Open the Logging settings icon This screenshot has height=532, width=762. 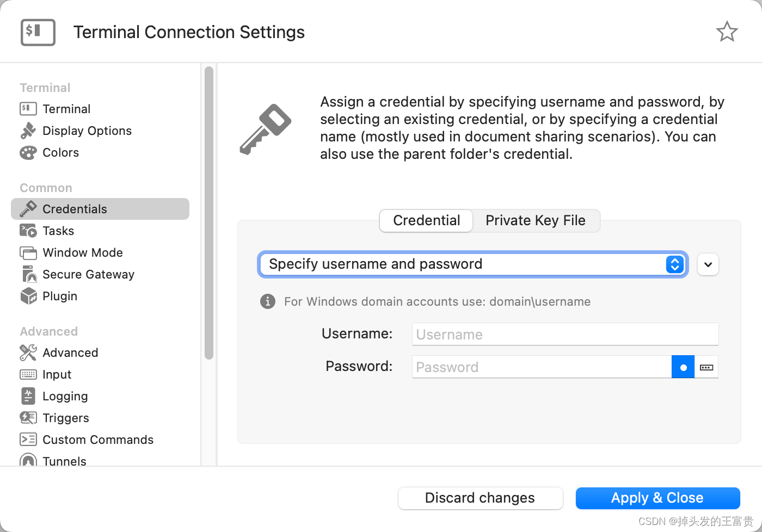(28, 396)
